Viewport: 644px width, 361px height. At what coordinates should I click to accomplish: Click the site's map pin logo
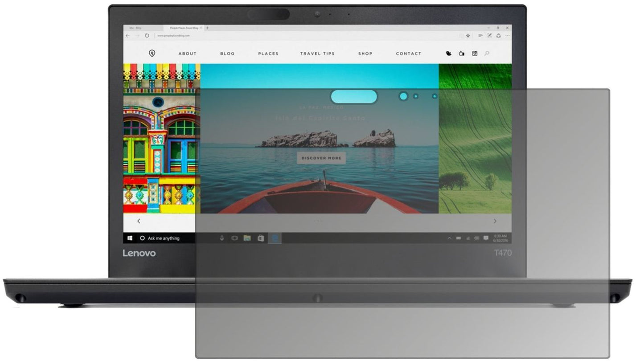(152, 53)
